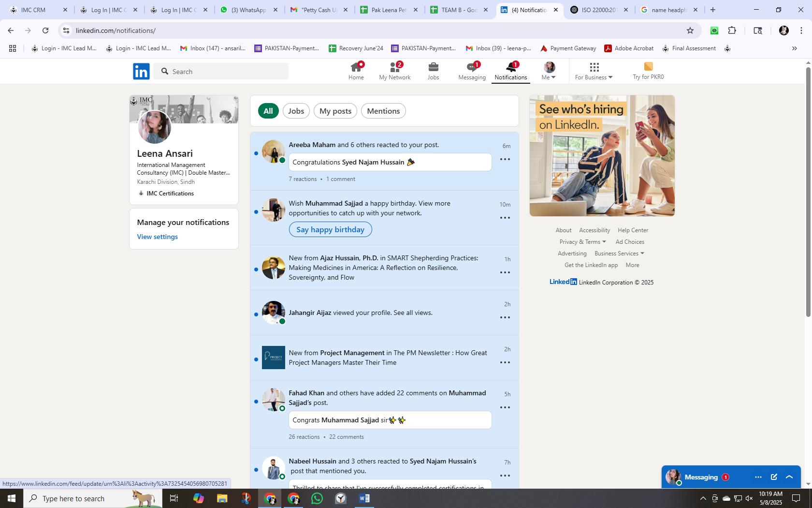The height and width of the screenshot is (508, 812).
Task: Show more bookmarks chevron
Action: coord(794,48)
